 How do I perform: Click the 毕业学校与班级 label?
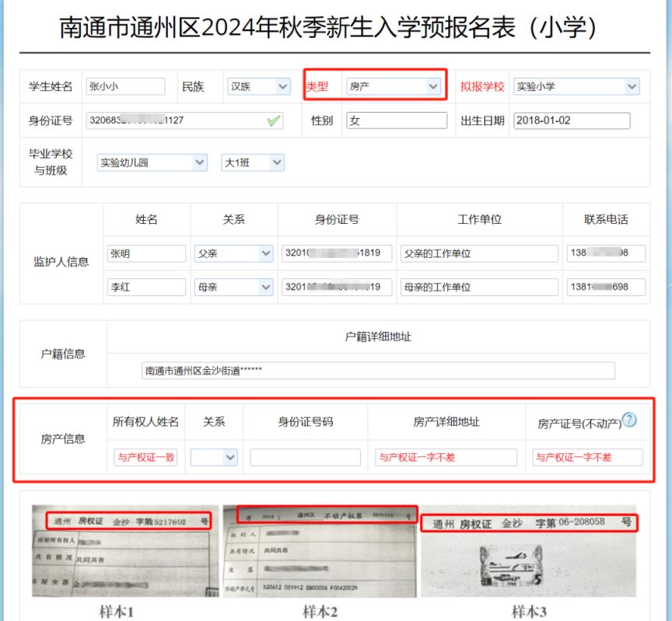(x=51, y=162)
